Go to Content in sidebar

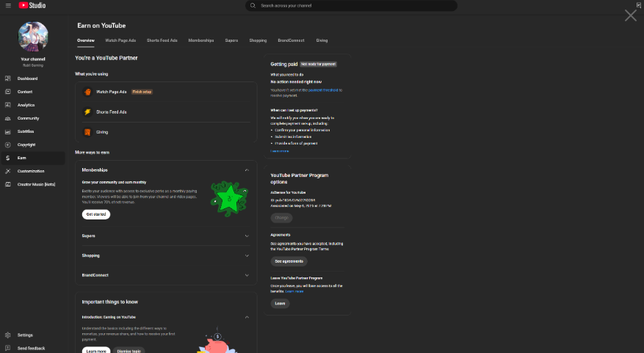(x=25, y=92)
